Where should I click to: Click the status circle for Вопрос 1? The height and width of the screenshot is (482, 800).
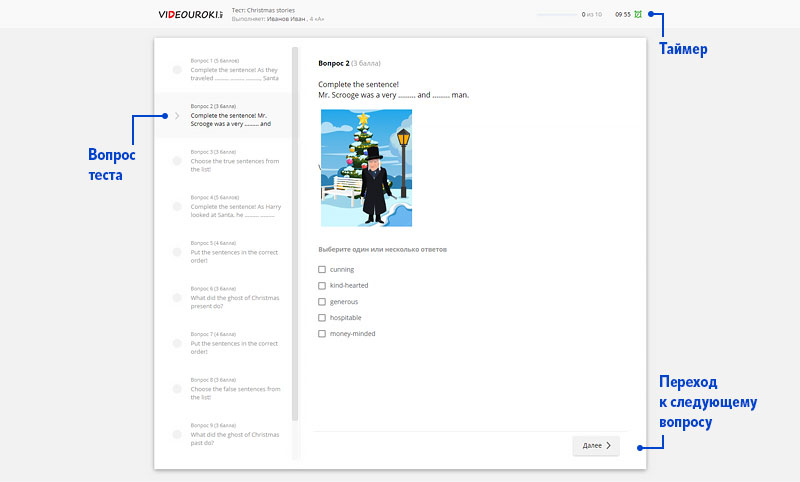pos(177,70)
